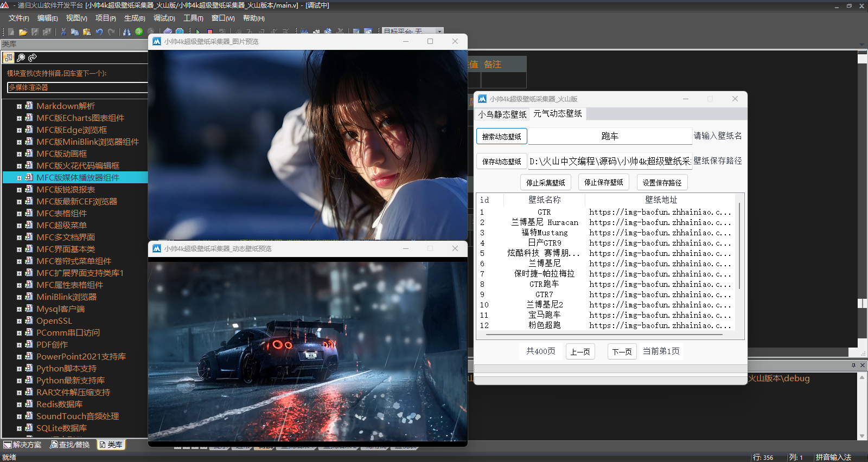Open the 编辑(E) menu
This screenshot has width=868, height=462.
[x=48, y=18]
